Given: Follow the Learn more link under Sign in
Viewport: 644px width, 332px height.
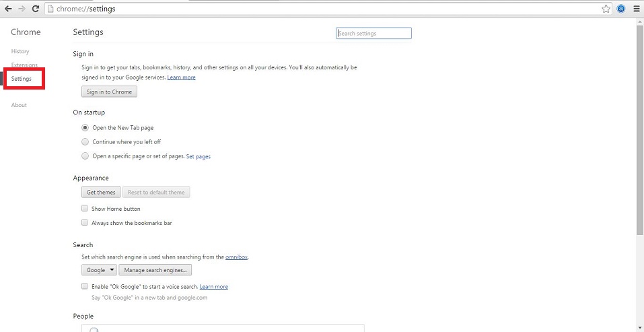Looking at the screenshot, I should point(181,77).
